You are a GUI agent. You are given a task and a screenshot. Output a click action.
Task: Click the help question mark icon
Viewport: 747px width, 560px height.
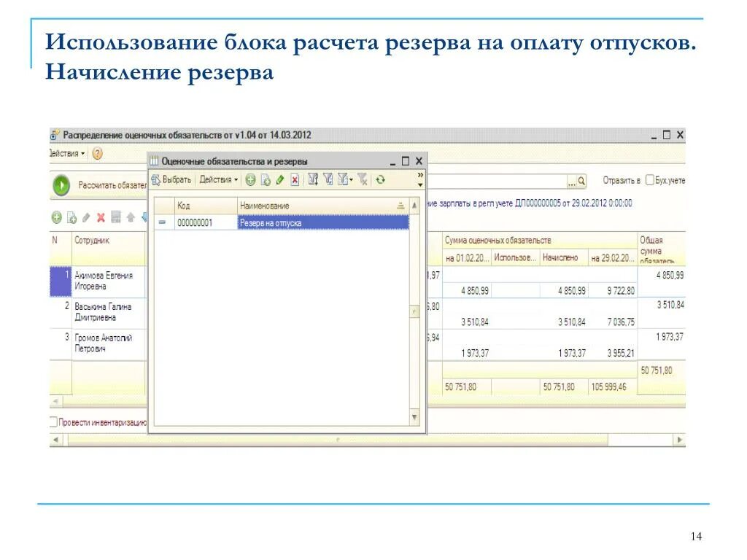coord(97,153)
